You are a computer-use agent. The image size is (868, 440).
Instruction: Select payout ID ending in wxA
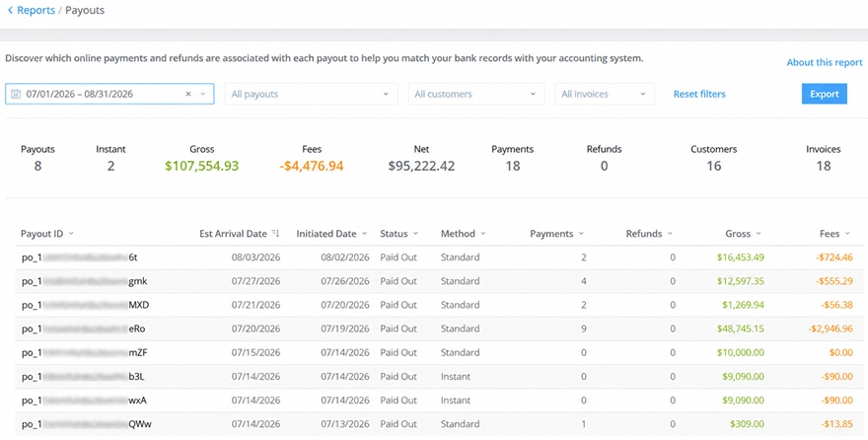point(84,401)
